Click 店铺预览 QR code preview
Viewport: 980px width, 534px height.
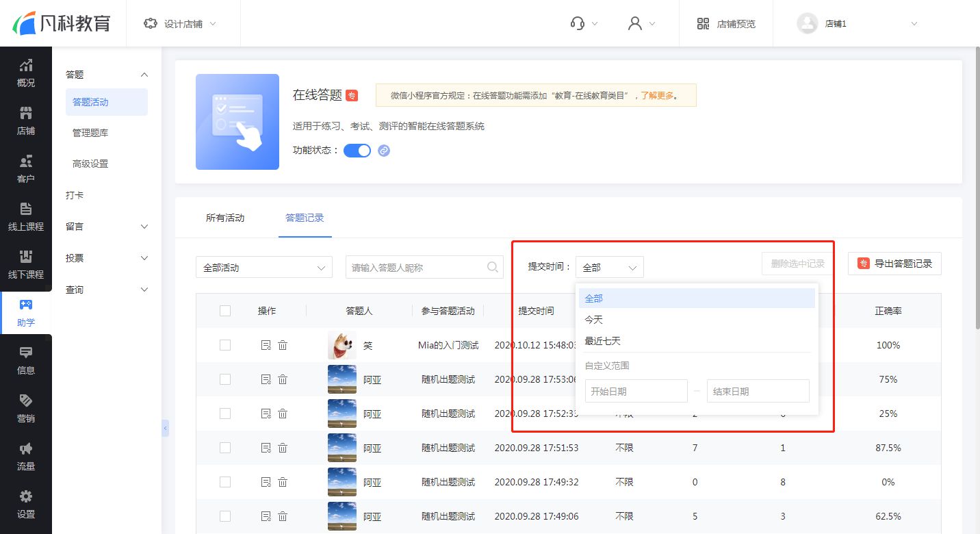(x=726, y=23)
